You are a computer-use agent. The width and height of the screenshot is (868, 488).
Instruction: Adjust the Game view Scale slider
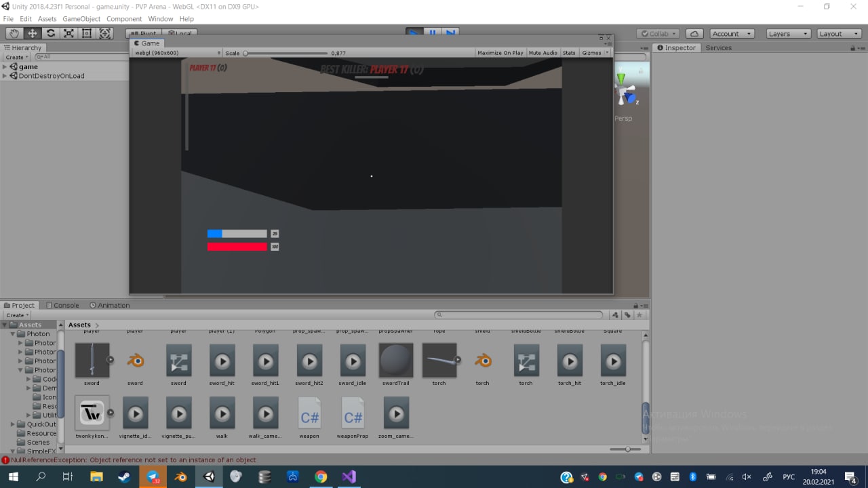(285, 53)
